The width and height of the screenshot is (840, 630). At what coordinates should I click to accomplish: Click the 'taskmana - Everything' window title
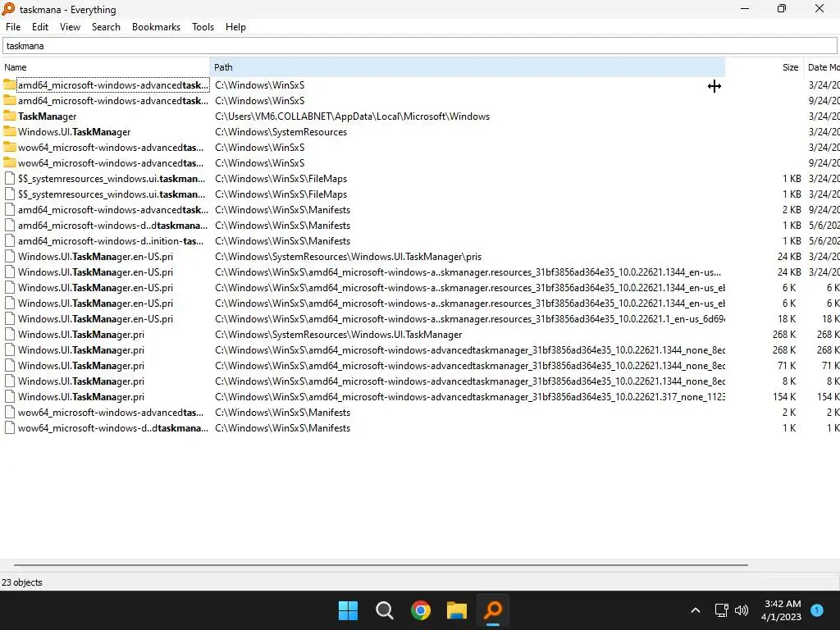[67, 9]
